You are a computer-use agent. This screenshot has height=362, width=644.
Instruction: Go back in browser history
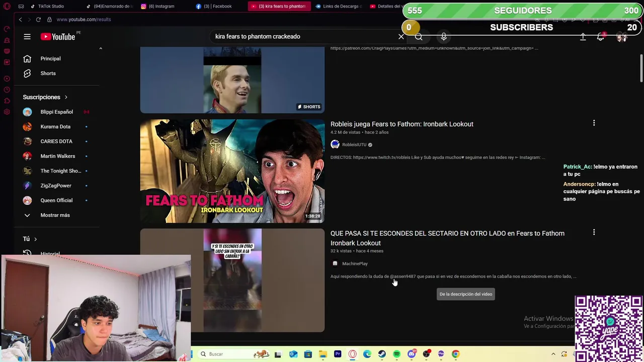tap(20, 20)
